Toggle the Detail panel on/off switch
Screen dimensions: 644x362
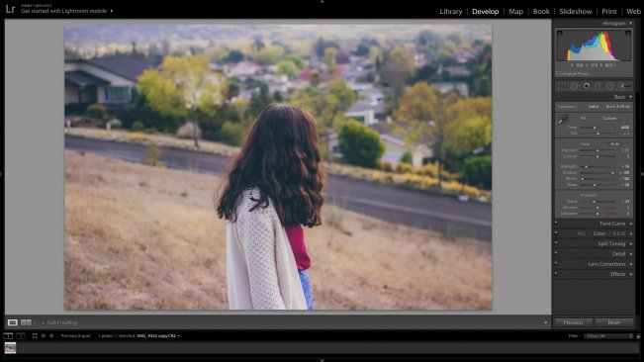point(556,253)
